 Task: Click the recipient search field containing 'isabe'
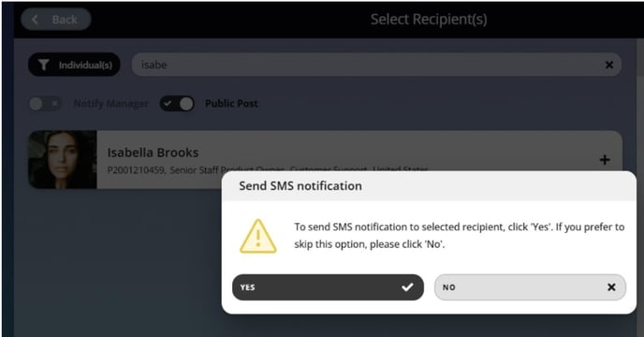pyautogui.click(x=376, y=65)
